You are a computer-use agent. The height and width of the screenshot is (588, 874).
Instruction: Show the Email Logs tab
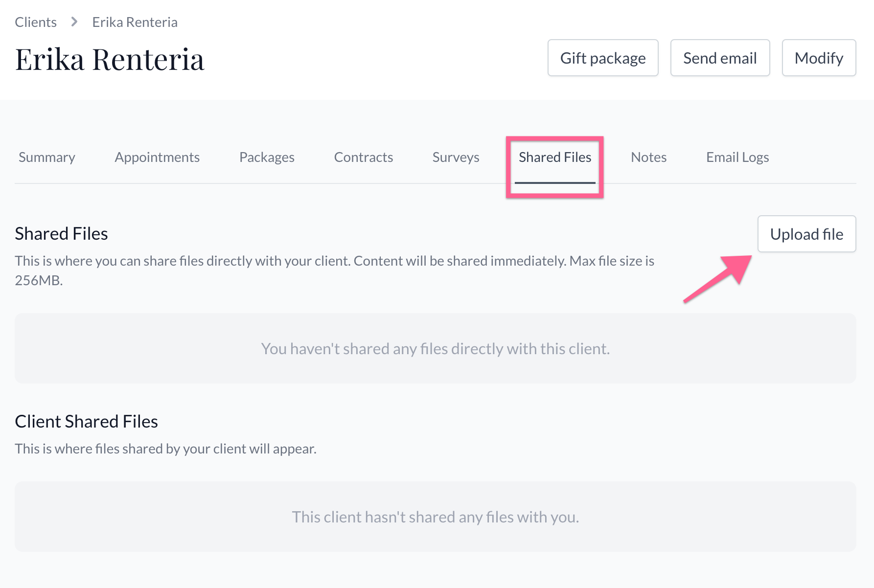tap(737, 157)
